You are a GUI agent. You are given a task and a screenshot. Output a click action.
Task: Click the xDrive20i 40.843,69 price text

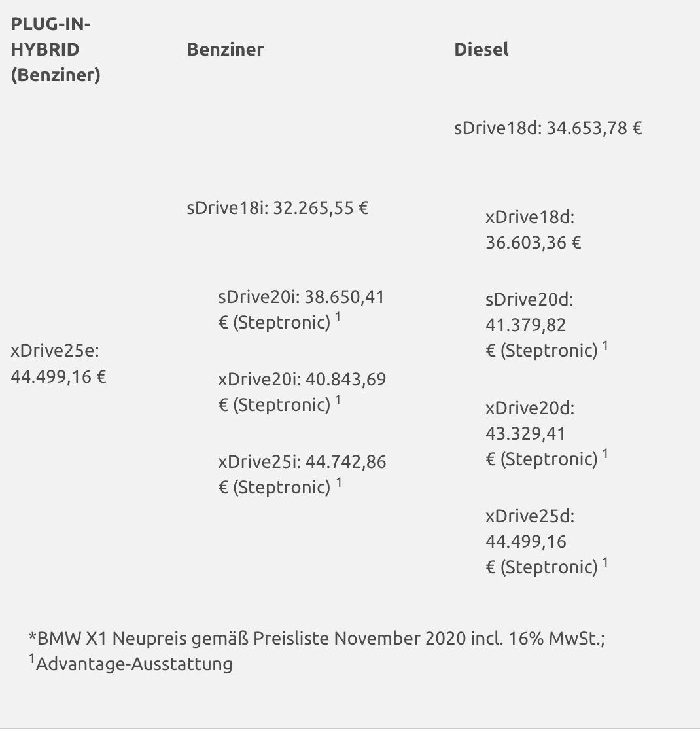click(x=302, y=380)
